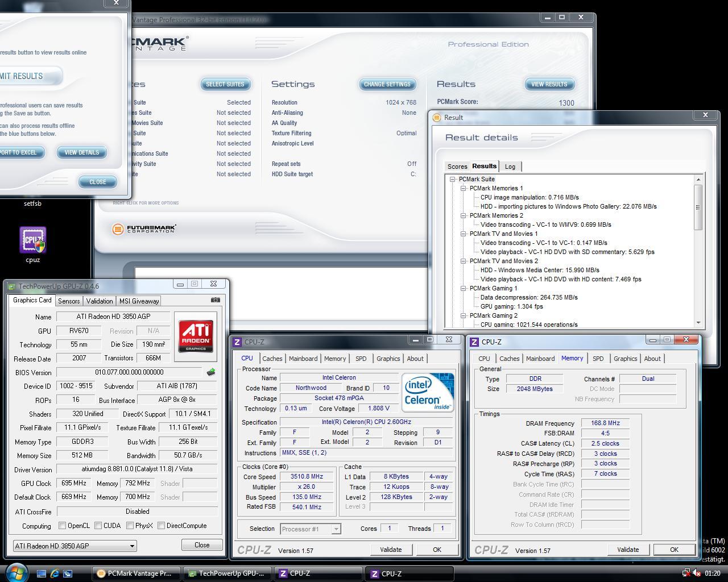
Task: Click the GPU-Z BIOS Version field
Action: tap(130, 372)
